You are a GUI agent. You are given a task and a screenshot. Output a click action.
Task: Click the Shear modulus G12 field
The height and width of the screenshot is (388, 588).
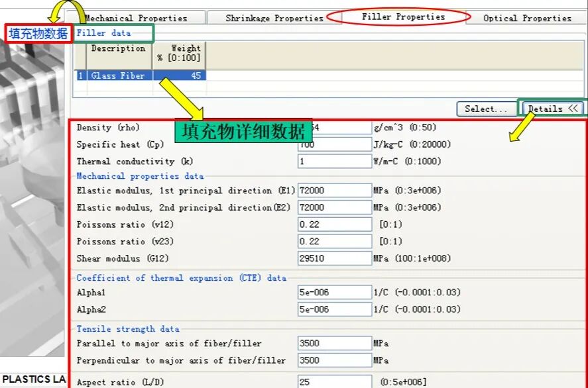[335, 258]
